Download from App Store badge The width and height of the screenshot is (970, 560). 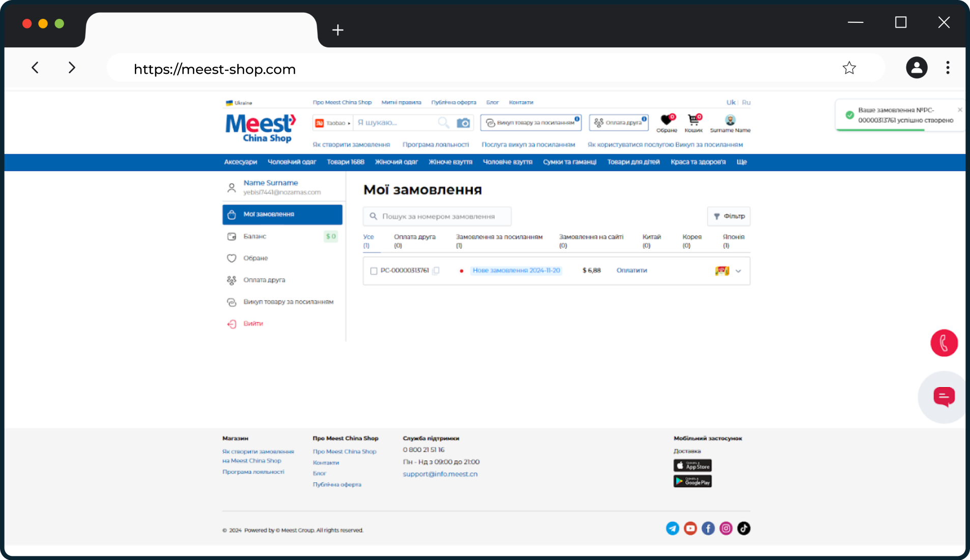coord(693,465)
